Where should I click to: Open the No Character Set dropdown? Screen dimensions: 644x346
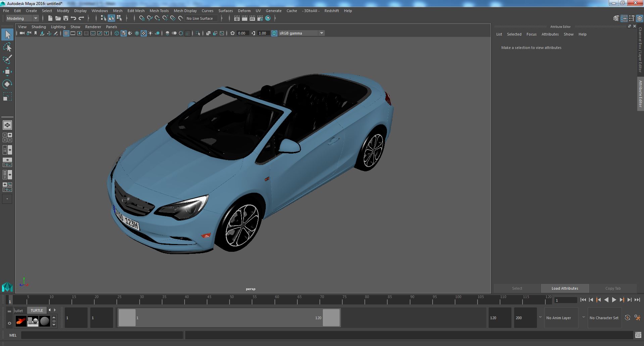[604, 318]
